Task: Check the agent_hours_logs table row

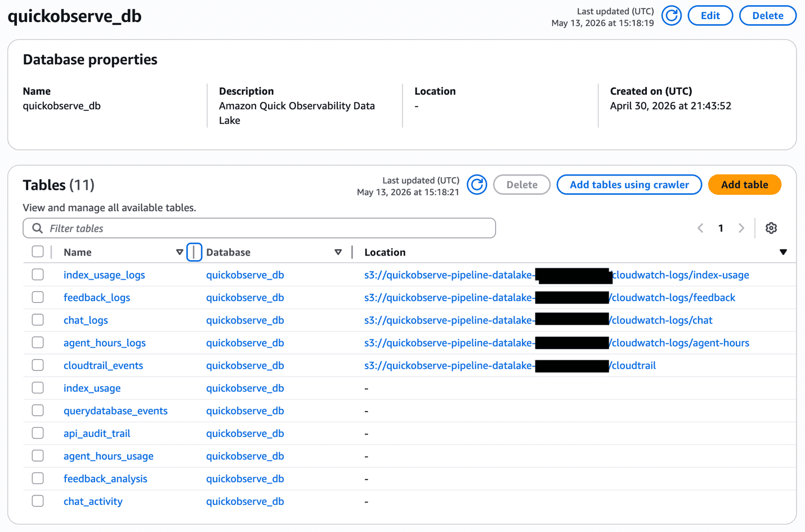Action: [38, 342]
